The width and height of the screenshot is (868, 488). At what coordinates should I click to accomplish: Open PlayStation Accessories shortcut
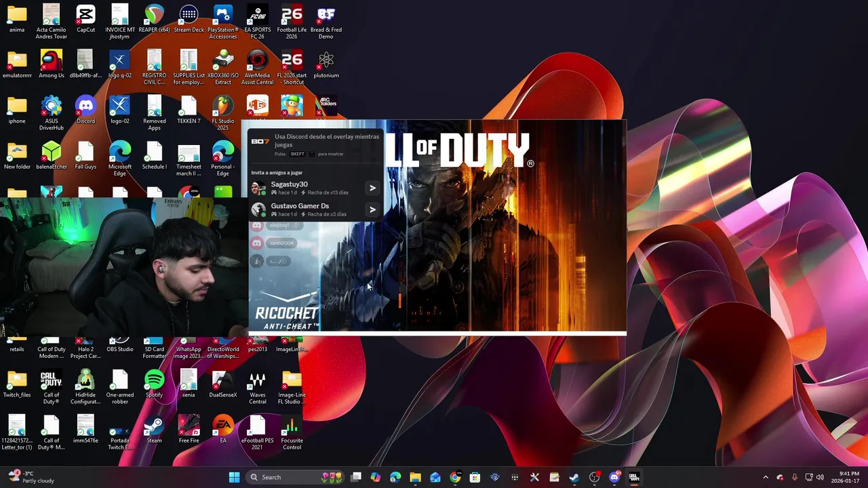(x=223, y=22)
